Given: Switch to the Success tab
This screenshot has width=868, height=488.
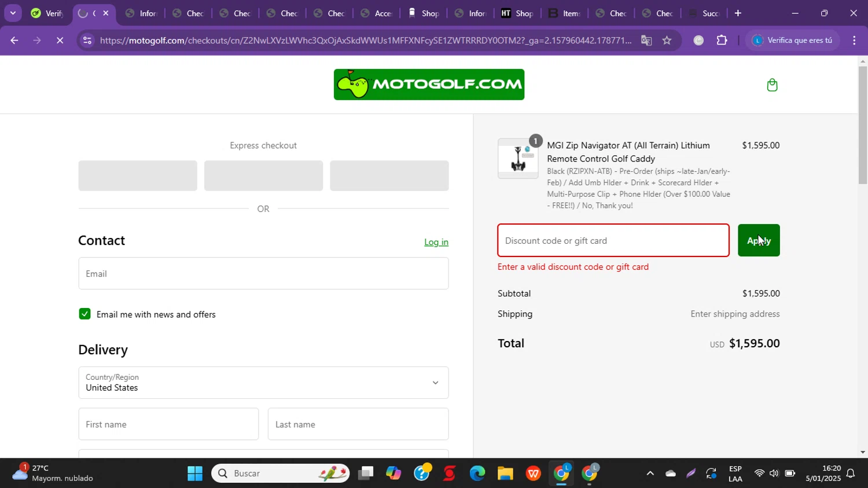Looking at the screenshot, I should [705, 13].
